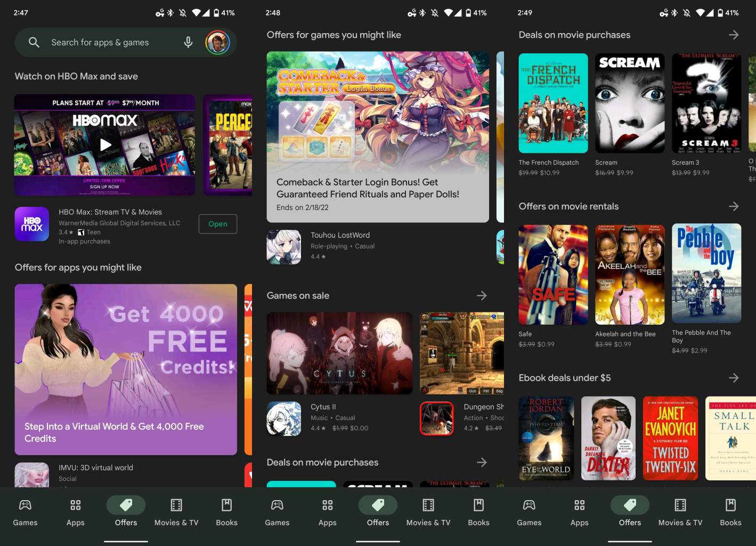
Task: Expand Offers on movie rentals section
Action: click(x=734, y=206)
